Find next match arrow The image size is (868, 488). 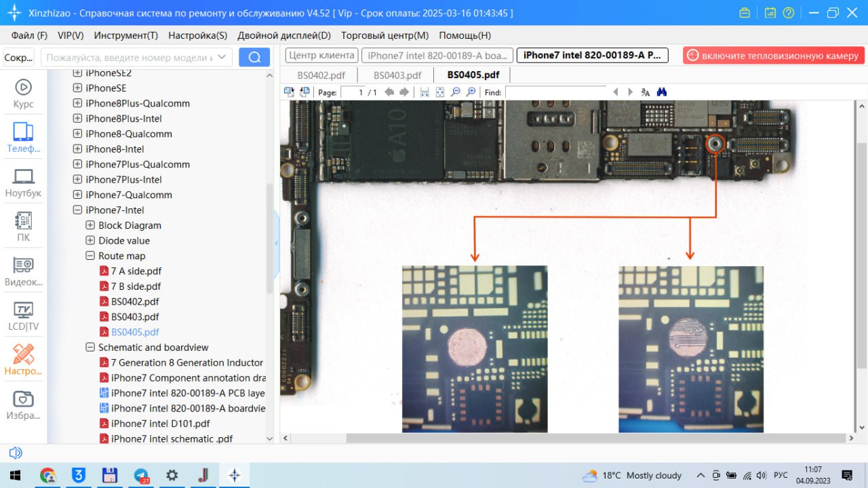tap(631, 92)
